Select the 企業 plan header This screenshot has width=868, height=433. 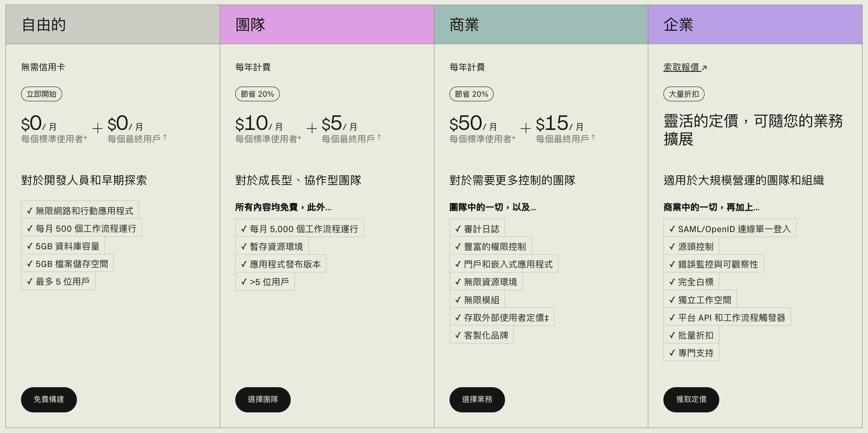(755, 24)
